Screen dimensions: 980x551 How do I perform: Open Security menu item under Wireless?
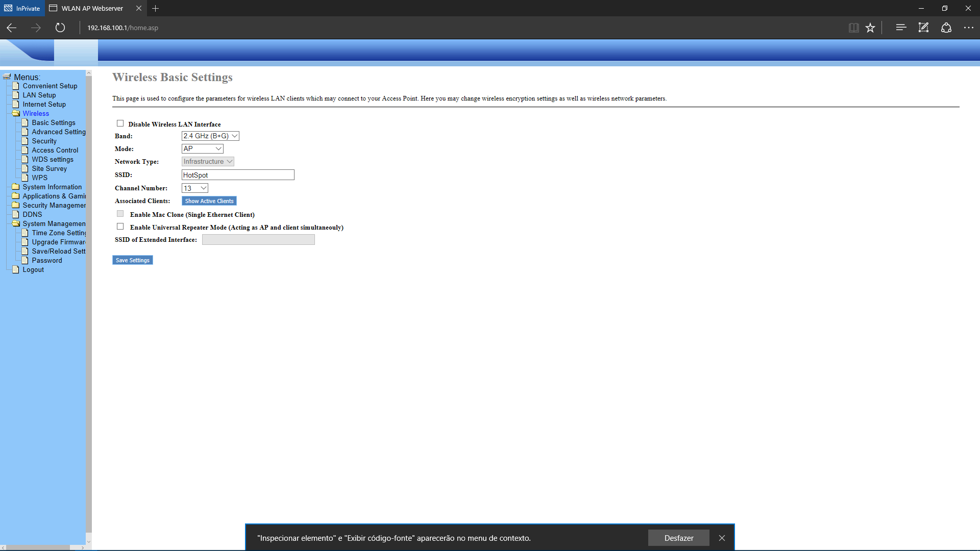coord(44,141)
